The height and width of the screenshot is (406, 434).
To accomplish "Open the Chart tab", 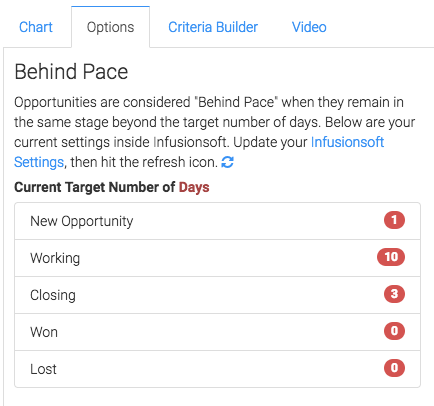I will [36, 27].
